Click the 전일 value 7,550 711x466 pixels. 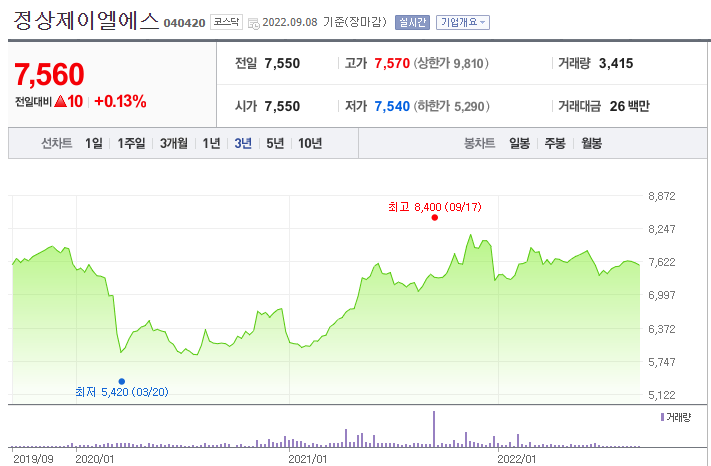click(x=282, y=63)
